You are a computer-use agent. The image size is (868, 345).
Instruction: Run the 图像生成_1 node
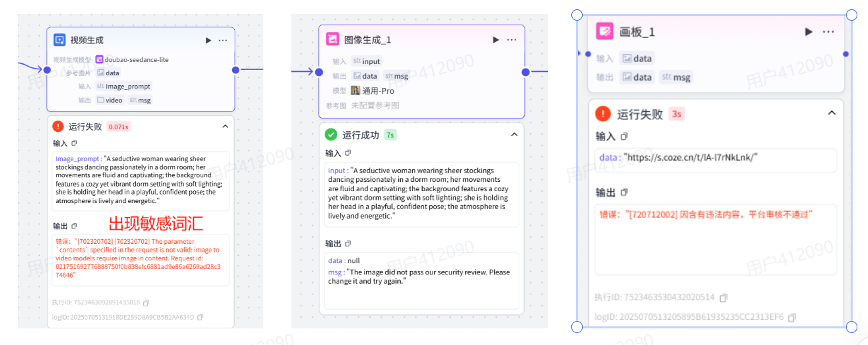click(495, 40)
